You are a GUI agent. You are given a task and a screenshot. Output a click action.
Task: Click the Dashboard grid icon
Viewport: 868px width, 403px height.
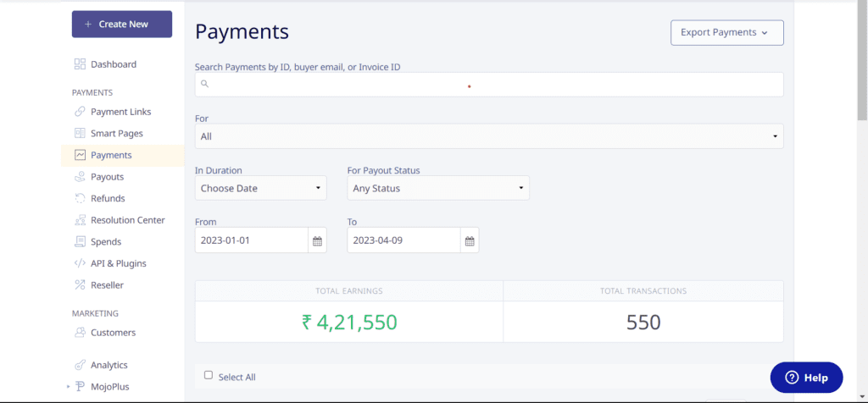click(80, 64)
